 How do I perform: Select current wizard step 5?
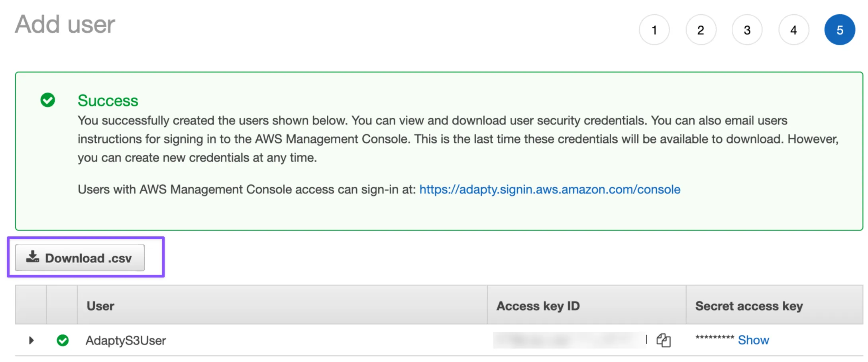tap(840, 30)
